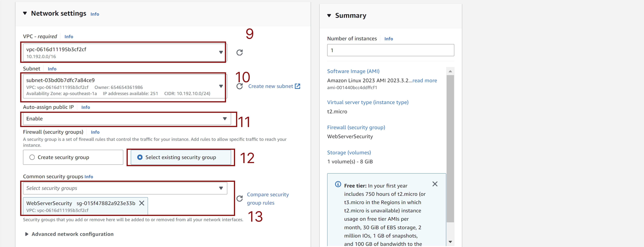Click Storage (volumes) summary link
Screen dimensions: 644x247
(x=349, y=152)
